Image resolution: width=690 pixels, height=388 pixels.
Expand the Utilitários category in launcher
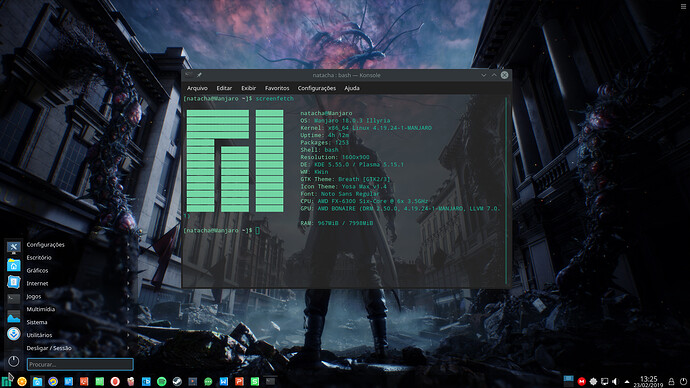coord(78,335)
